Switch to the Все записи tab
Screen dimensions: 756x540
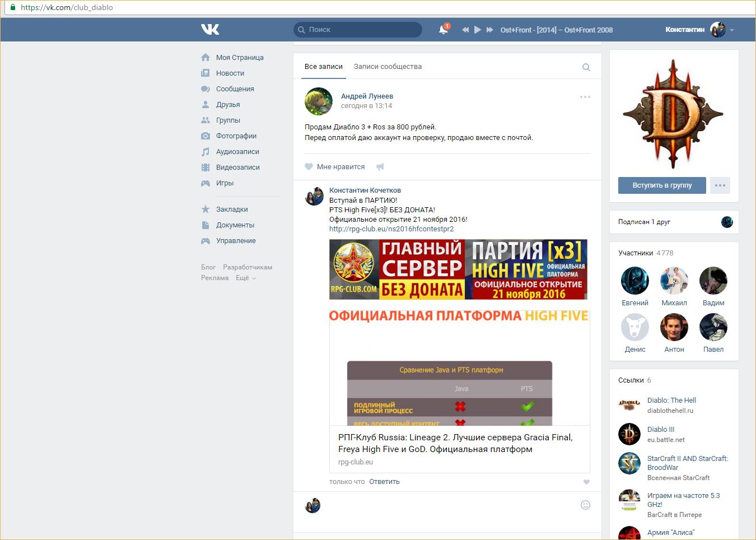[x=324, y=66]
